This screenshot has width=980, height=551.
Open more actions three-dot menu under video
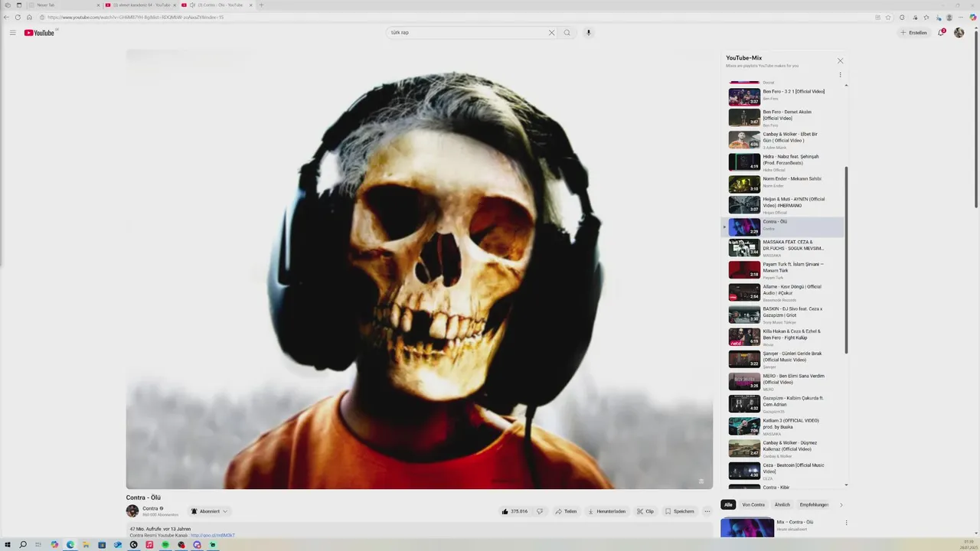(x=707, y=511)
